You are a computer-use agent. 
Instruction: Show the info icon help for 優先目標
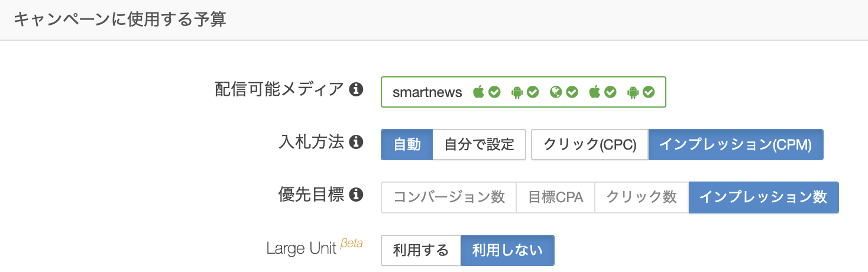click(x=355, y=195)
